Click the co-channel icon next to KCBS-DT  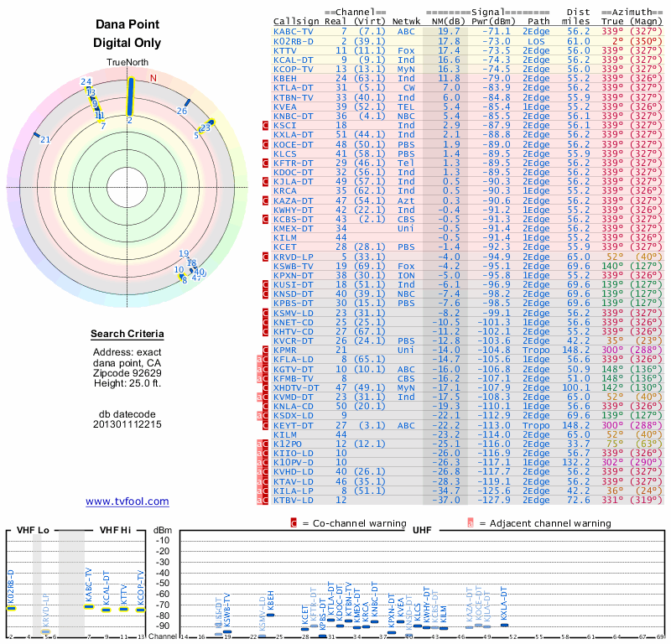[265, 219]
